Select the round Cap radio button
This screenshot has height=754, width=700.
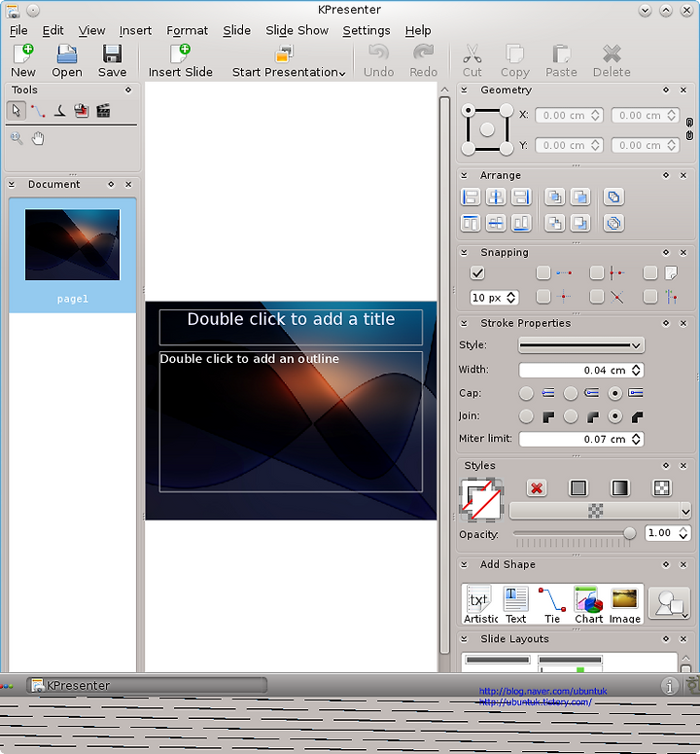571,393
